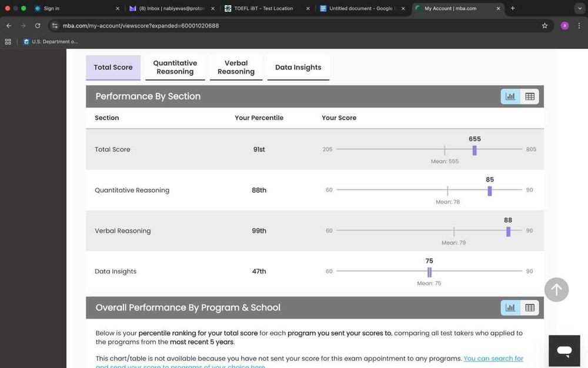Click the Data Insights 75 marker
Image resolution: width=588 pixels, height=368 pixels.
pyautogui.click(x=429, y=272)
